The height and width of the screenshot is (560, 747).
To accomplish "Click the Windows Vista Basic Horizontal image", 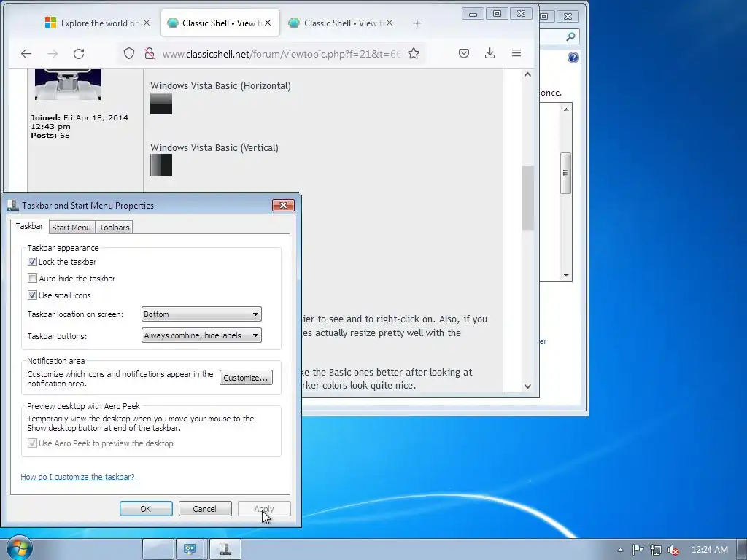I will pos(161,104).
